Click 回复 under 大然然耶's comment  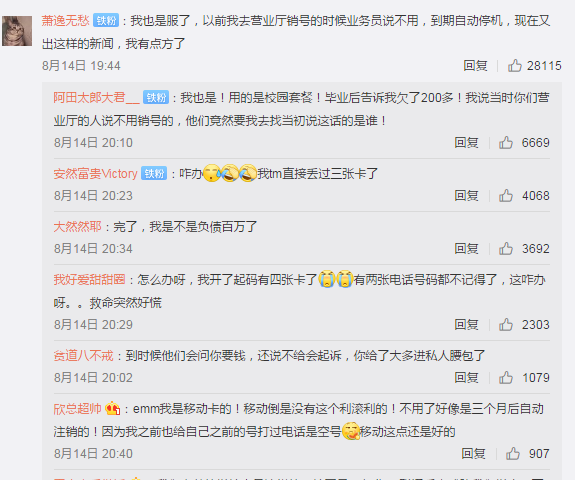[x=466, y=249]
